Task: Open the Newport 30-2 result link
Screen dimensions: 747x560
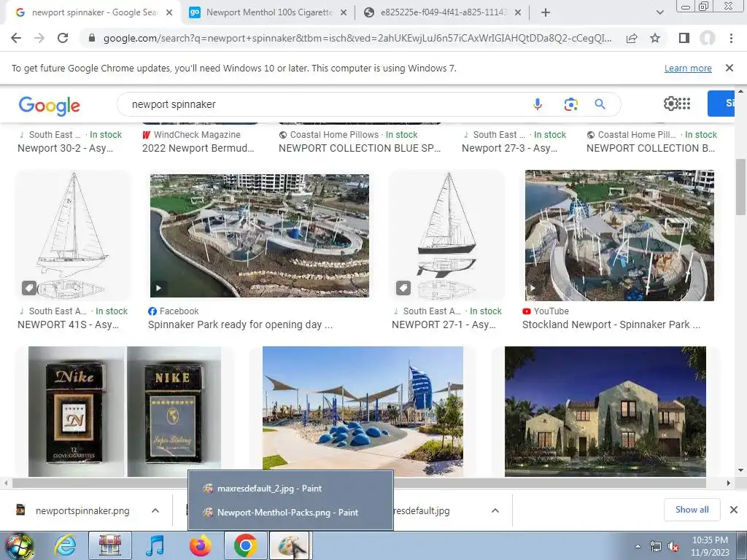Action: [65, 148]
